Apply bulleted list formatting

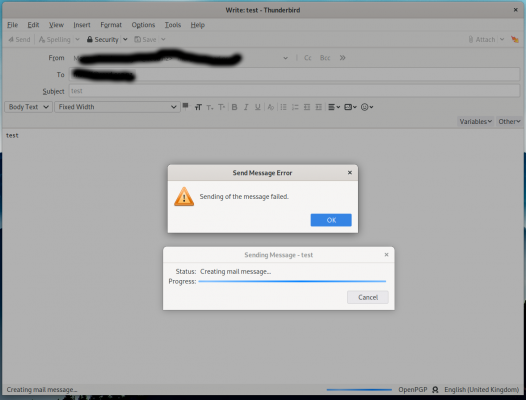tap(283, 107)
